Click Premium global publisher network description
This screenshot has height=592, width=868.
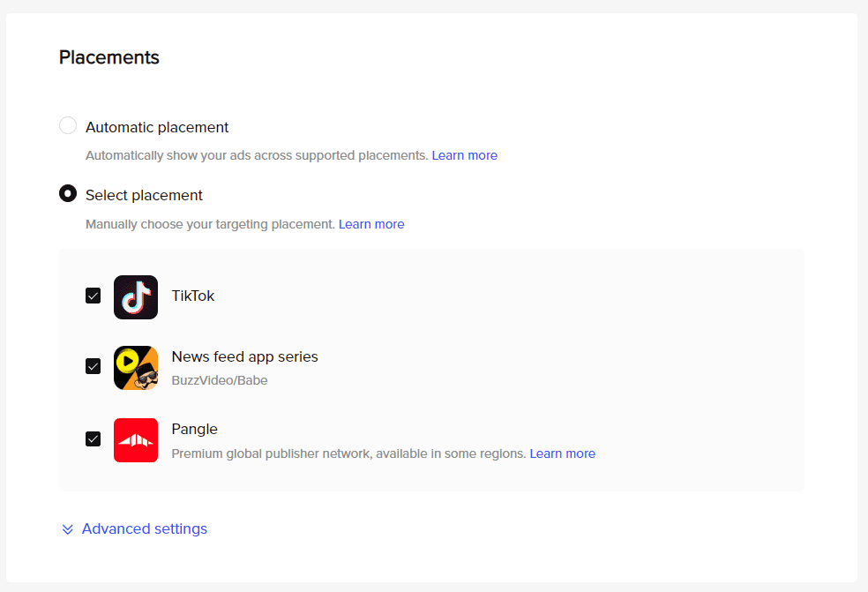(x=348, y=453)
